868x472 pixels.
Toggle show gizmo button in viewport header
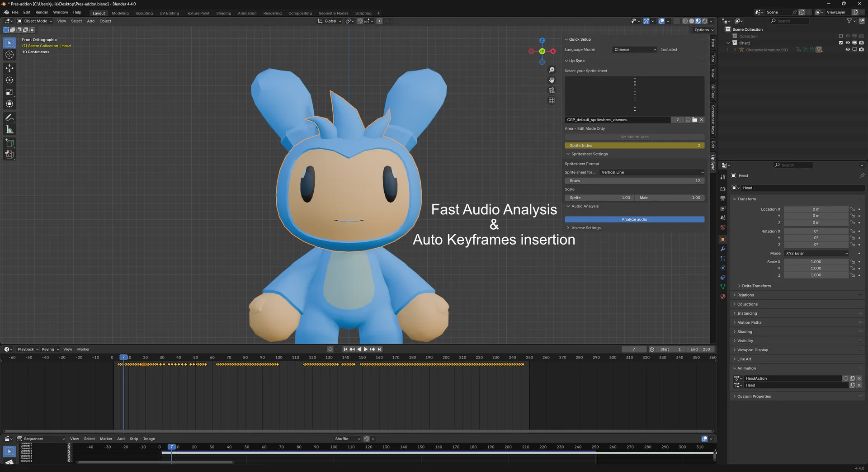646,21
